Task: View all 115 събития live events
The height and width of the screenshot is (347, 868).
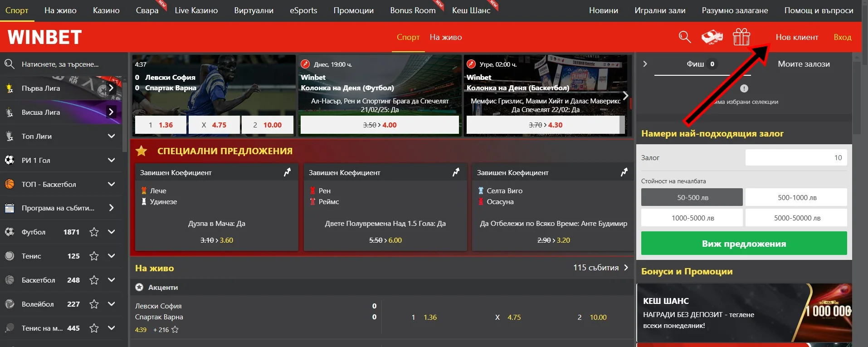Action: [x=600, y=268]
